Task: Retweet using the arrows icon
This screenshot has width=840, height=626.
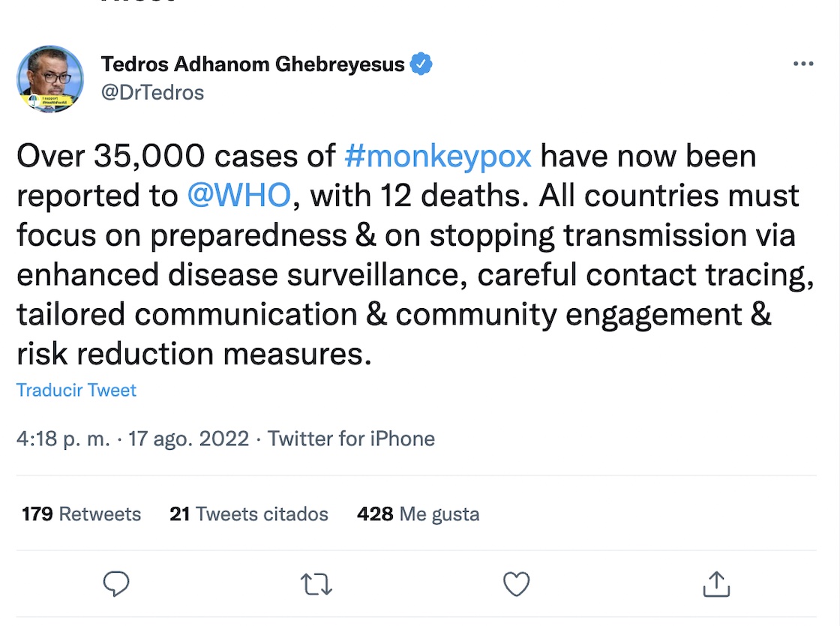Action: click(316, 584)
